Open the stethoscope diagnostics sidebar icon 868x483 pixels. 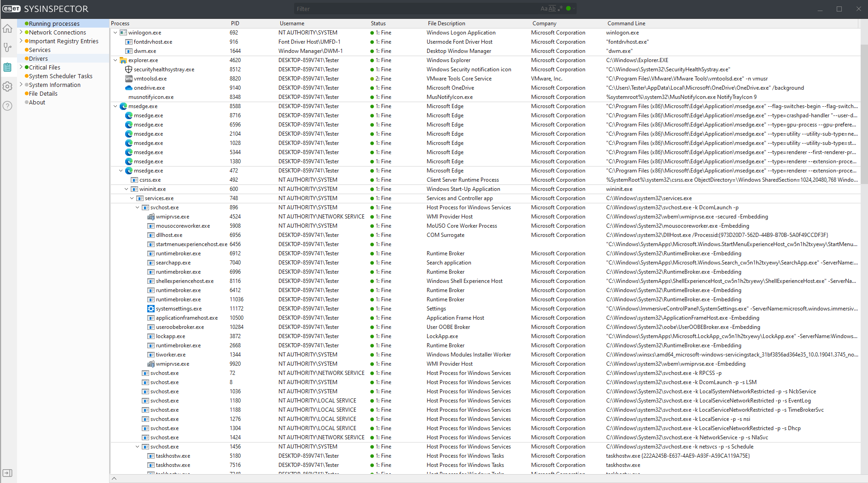point(7,48)
